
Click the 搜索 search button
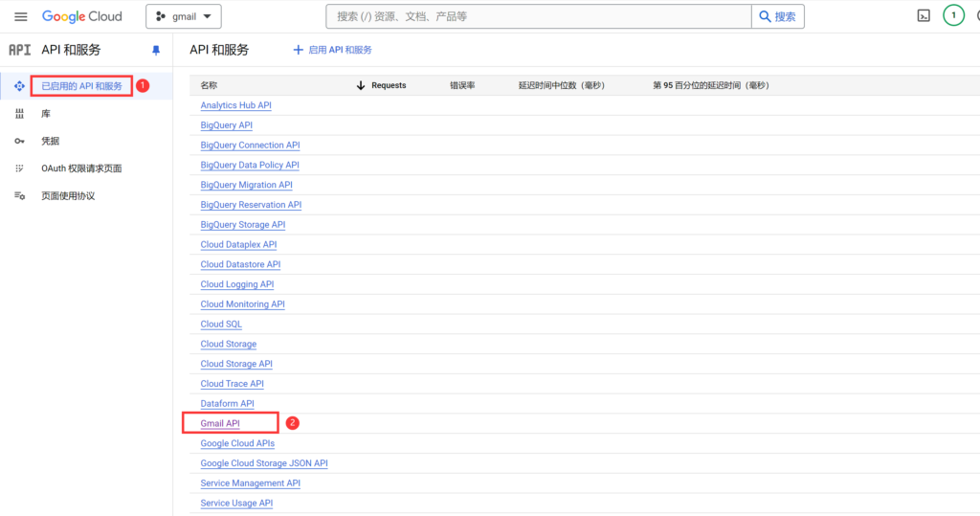pyautogui.click(x=777, y=17)
